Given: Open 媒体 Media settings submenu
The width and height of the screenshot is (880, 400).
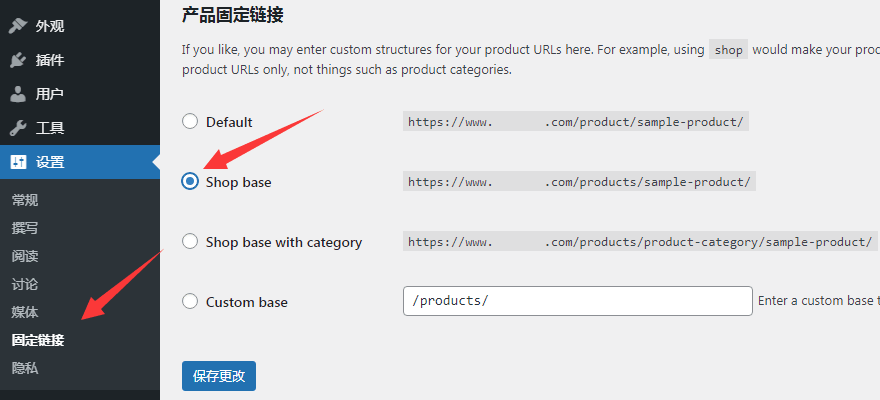Looking at the screenshot, I should pos(25,312).
